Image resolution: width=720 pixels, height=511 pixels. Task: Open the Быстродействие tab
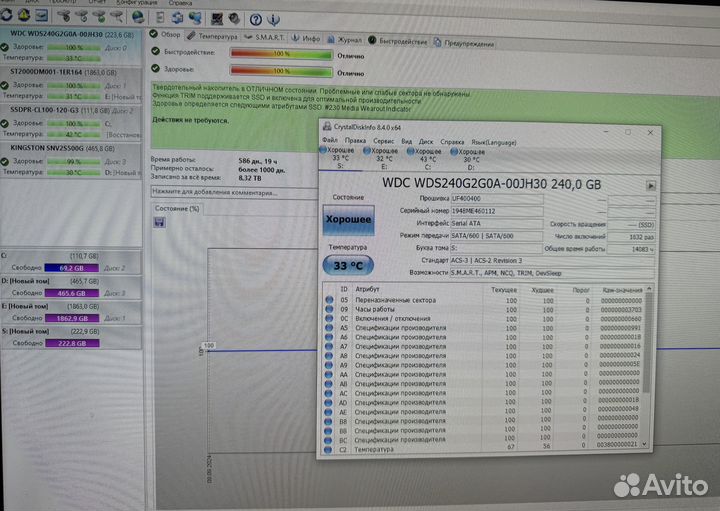click(x=398, y=41)
